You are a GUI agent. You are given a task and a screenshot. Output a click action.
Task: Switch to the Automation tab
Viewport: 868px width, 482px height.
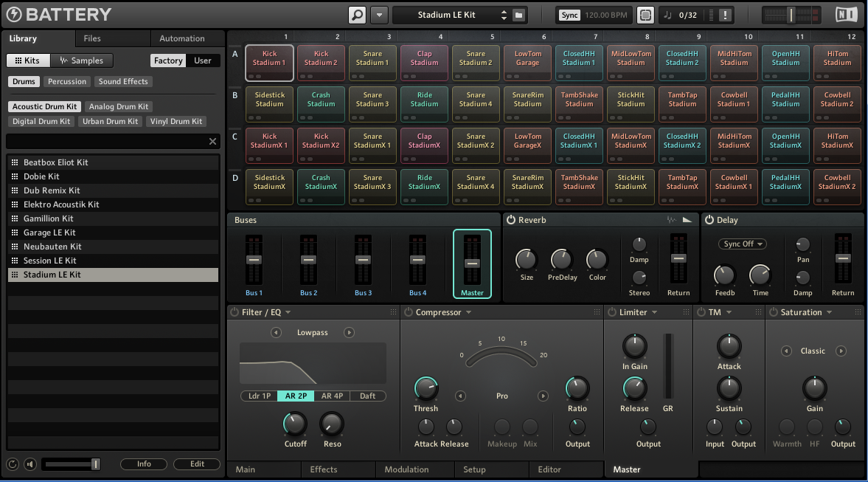click(x=187, y=38)
